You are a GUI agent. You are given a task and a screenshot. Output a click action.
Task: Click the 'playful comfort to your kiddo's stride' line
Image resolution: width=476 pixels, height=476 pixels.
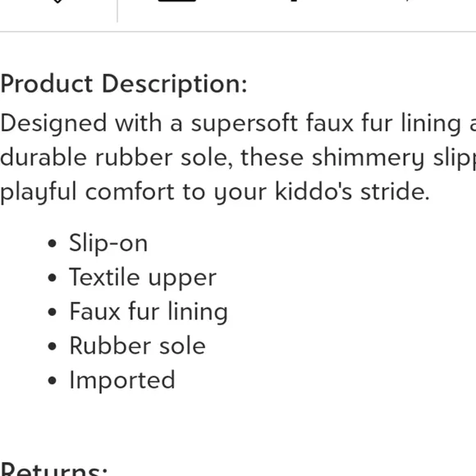pos(215,193)
